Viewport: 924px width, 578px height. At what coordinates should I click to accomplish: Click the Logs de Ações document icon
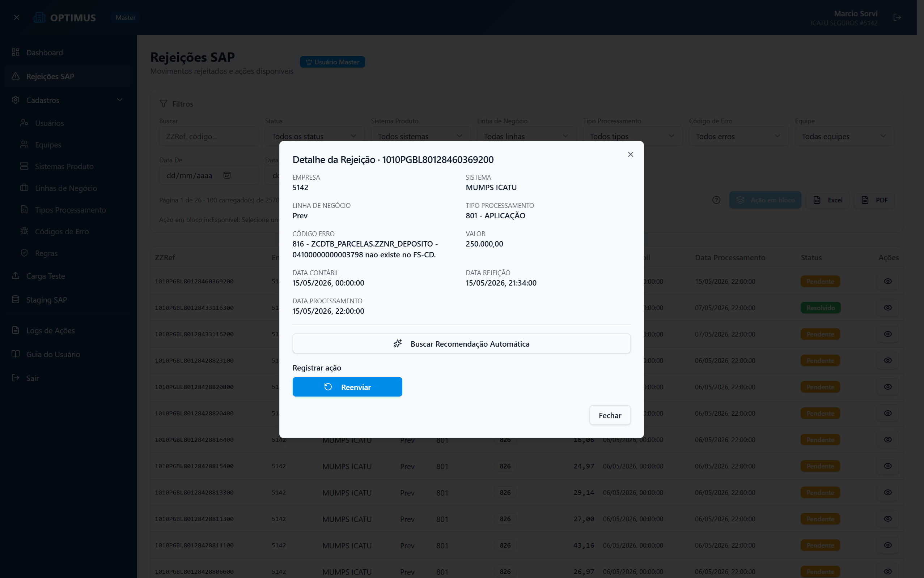pyautogui.click(x=16, y=330)
